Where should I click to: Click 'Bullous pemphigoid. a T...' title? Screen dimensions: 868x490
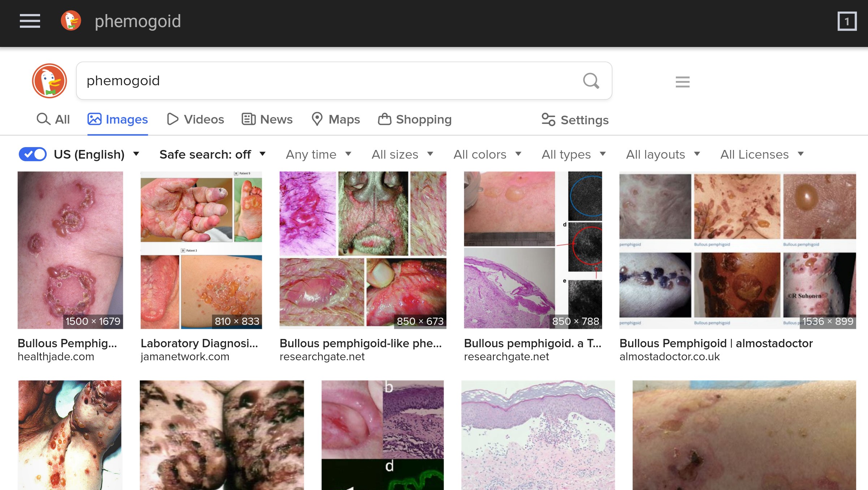point(533,343)
